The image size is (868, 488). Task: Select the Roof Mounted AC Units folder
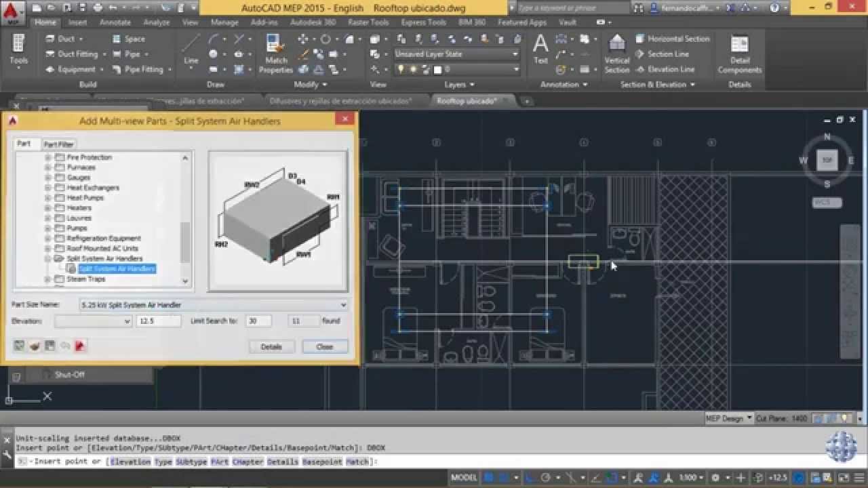pyautogui.click(x=102, y=249)
